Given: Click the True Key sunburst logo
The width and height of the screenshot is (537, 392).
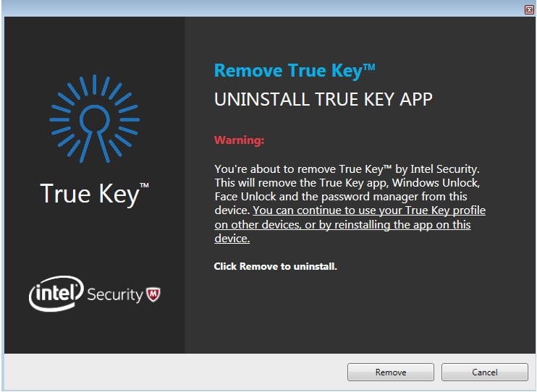Looking at the screenshot, I should click(95, 119).
